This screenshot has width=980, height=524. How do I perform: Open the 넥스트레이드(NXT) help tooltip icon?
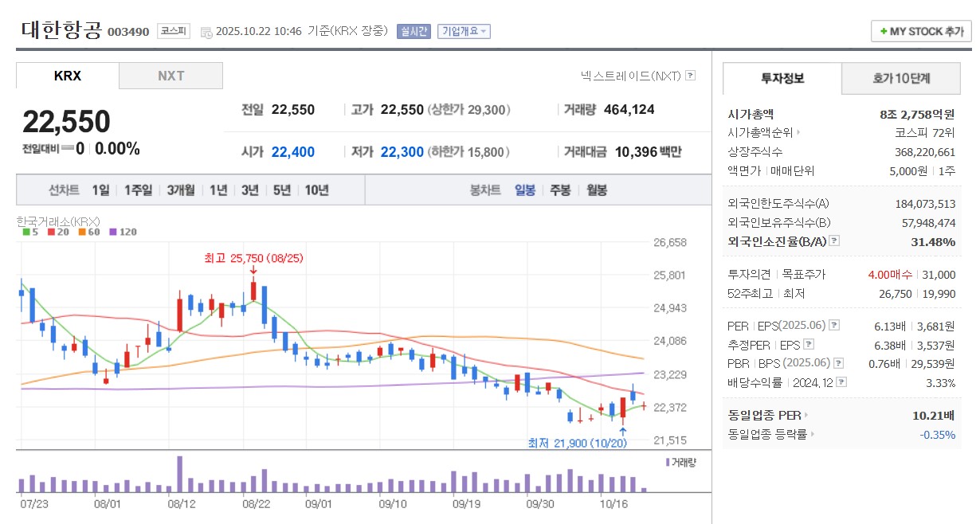click(690, 75)
